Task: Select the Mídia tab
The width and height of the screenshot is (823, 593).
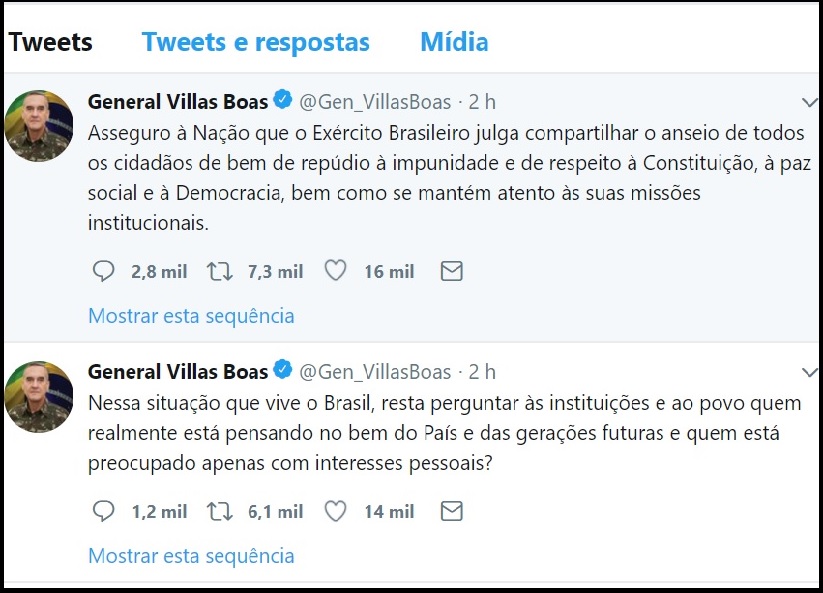Action: 454,43
